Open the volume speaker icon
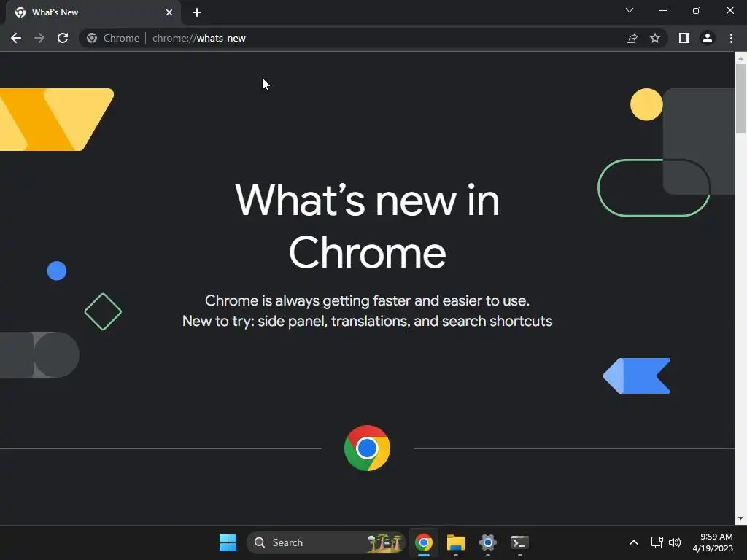Viewport: 747px width, 560px height. (x=675, y=542)
